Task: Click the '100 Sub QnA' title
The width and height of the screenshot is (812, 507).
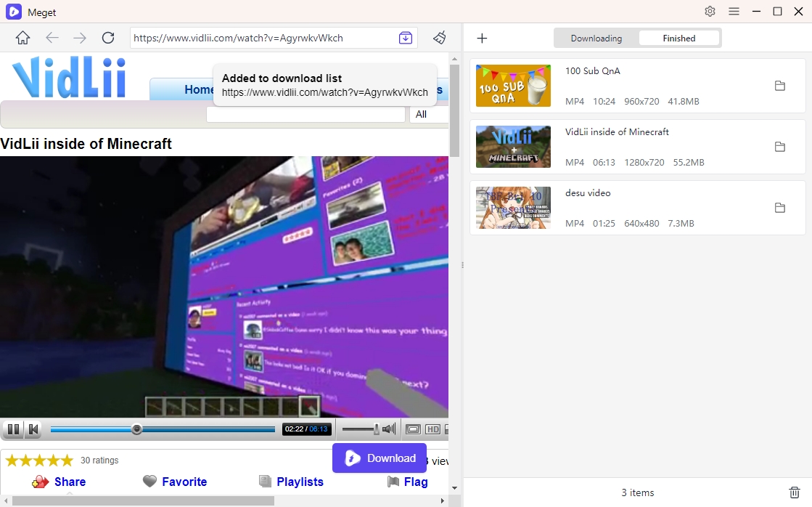Action: (592, 71)
